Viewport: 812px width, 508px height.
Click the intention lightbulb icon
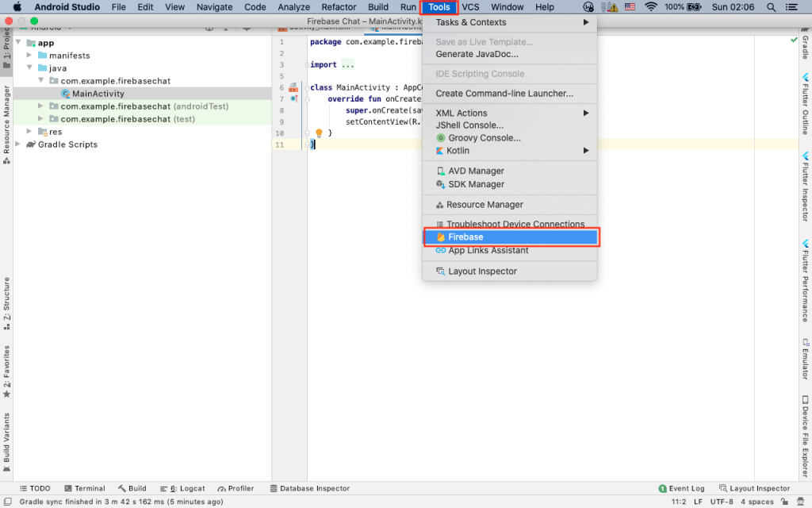319,133
